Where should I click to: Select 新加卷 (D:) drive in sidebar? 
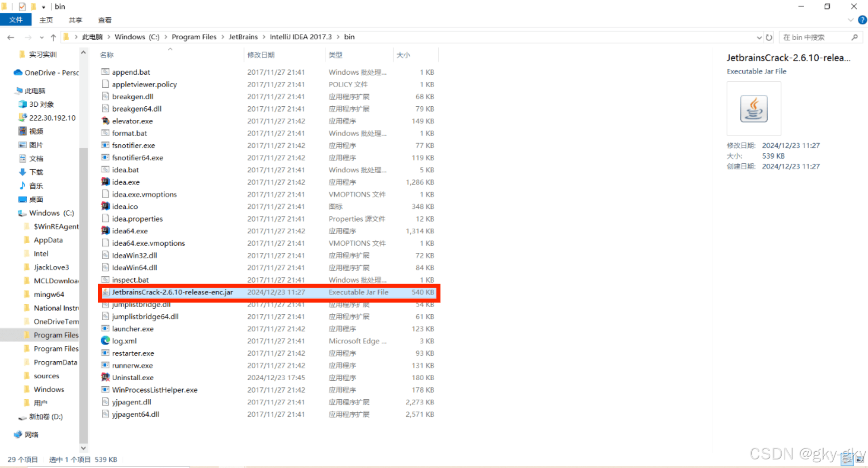(41, 416)
